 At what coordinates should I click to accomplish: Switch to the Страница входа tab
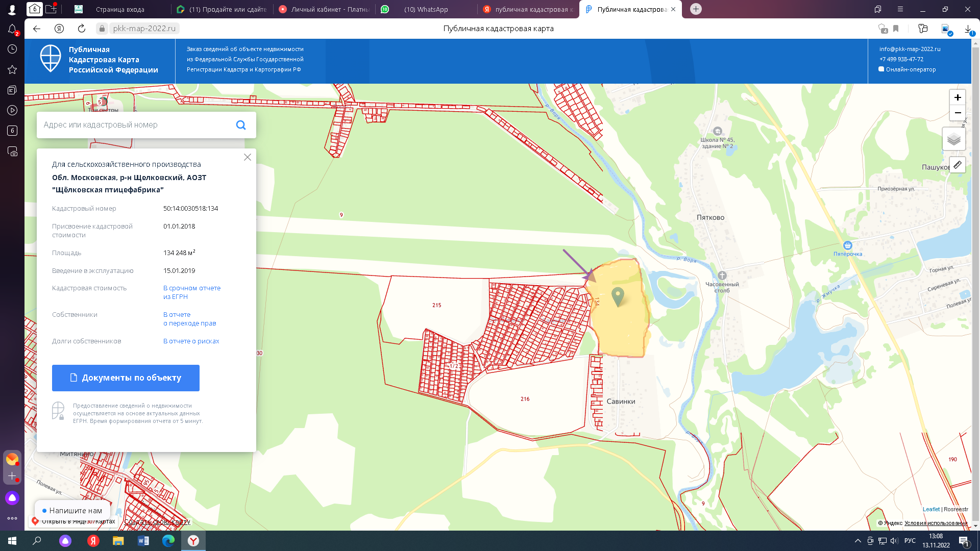click(120, 9)
